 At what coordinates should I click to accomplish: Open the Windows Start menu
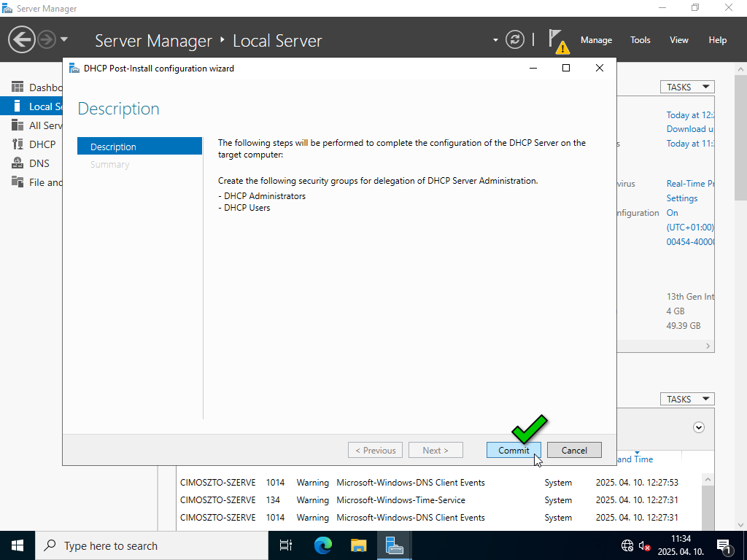click(x=17, y=545)
